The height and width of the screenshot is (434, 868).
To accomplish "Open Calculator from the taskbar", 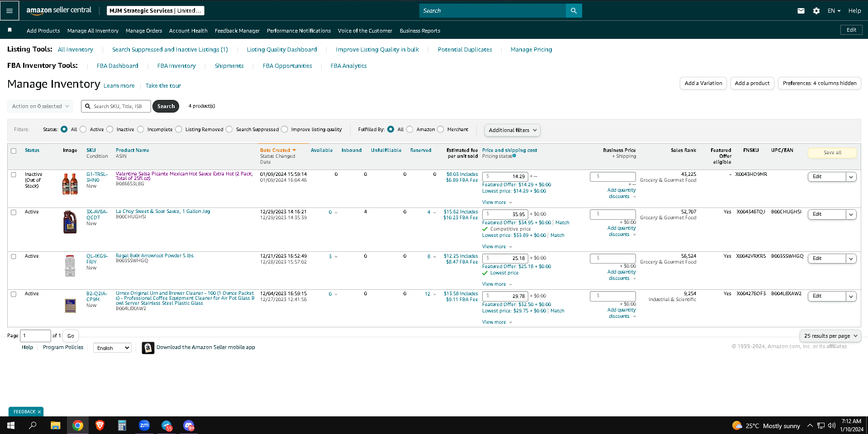I will point(122,425).
